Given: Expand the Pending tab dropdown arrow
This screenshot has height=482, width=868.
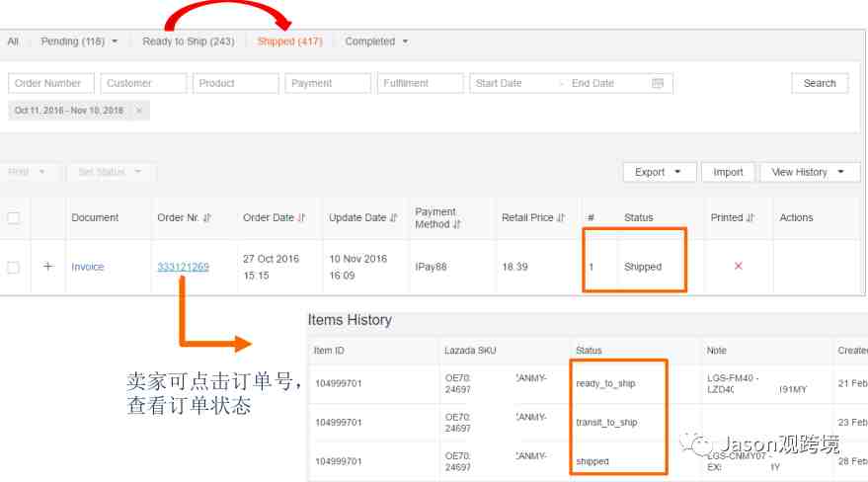Looking at the screenshot, I should point(115,41).
